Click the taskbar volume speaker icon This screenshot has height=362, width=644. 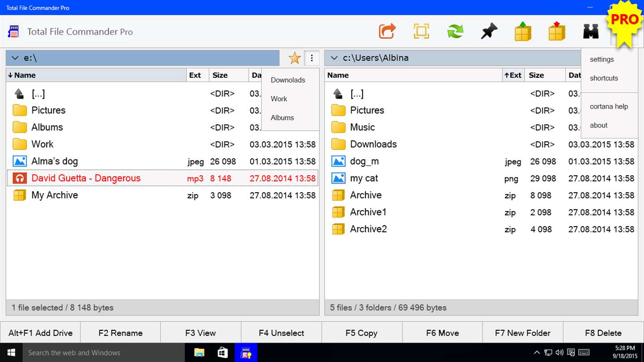click(x=559, y=353)
